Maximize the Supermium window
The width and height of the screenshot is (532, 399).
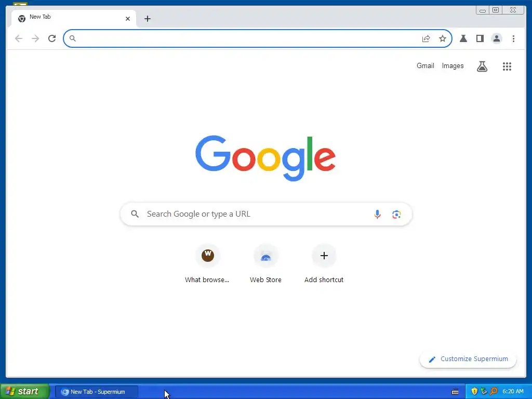[495, 10]
